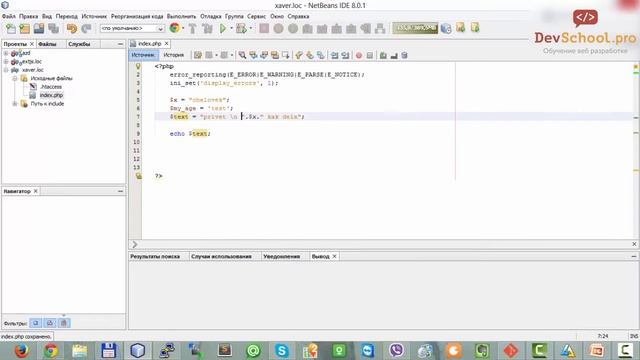This screenshot has width=640, height=360.
Task: Open Firefox from the taskbar
Action: point(21,351)
